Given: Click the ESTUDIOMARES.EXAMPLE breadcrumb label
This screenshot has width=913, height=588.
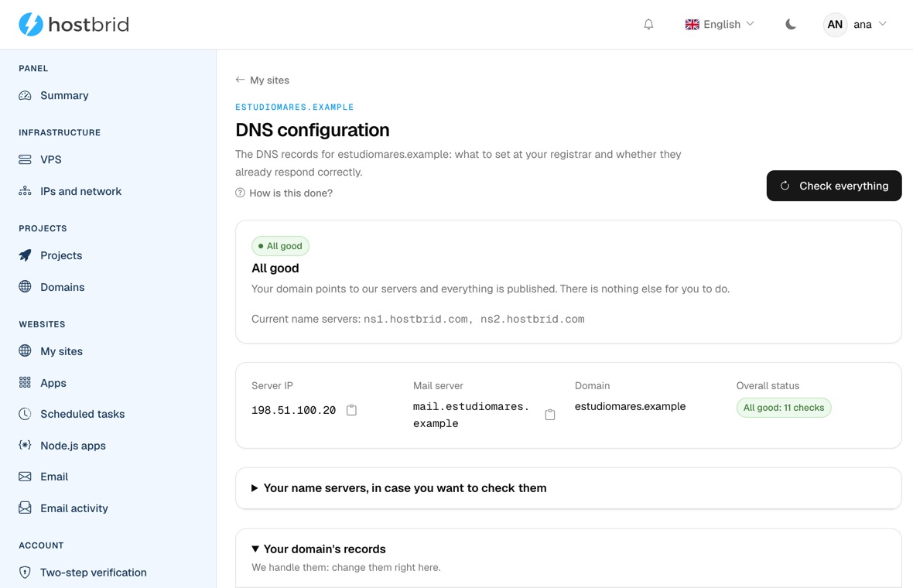Looking at the screenshot, I should (x=295, y=107).
